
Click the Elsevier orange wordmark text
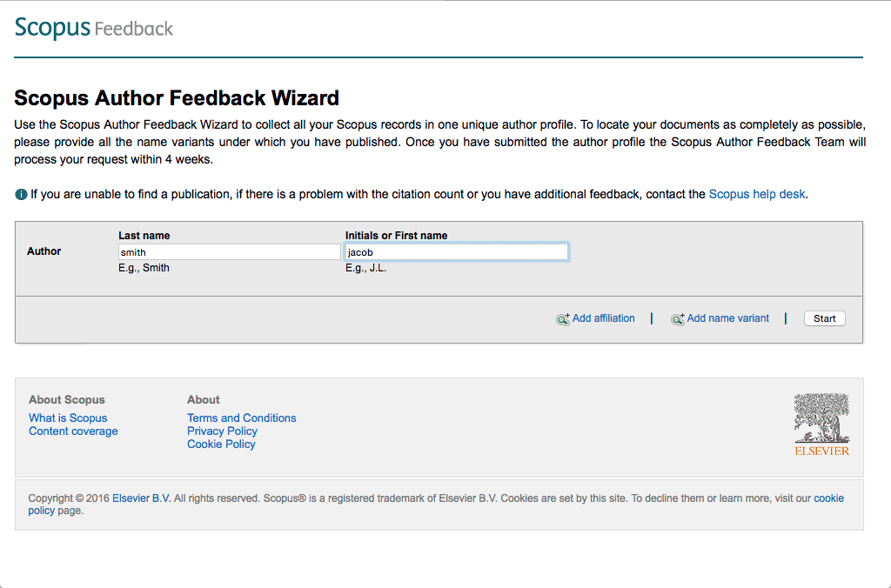pyautogui.click(x=821, y=451)
